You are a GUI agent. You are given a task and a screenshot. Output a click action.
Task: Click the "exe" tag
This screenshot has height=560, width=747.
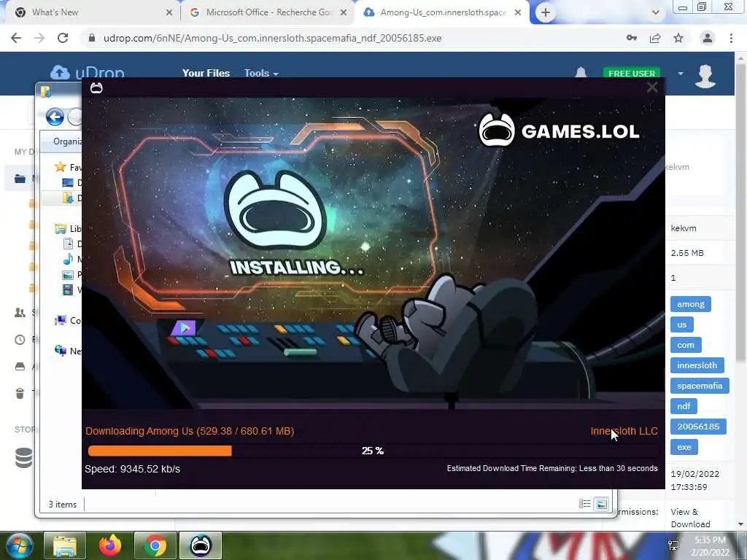[684, 447]
